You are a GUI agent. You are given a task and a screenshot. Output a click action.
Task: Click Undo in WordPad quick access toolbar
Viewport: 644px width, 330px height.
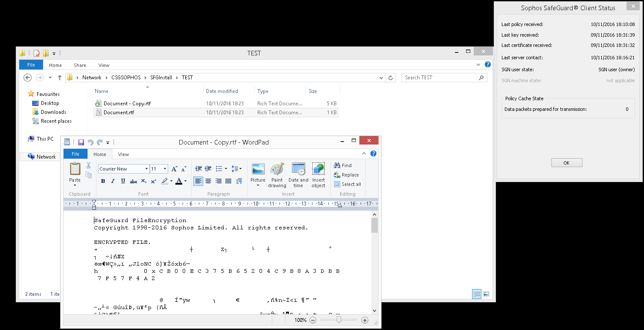pyautogui.click(x=90, y=142)
